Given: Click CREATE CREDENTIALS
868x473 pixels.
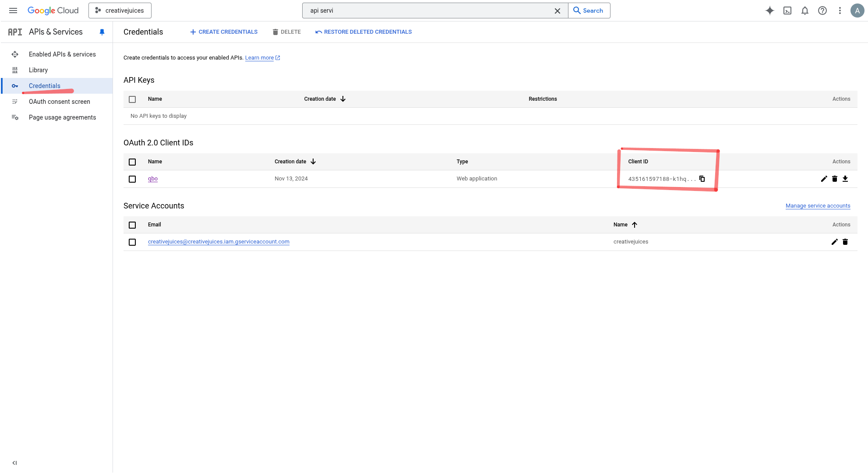Looking at the screenshot, I should (x=223, y=32).
